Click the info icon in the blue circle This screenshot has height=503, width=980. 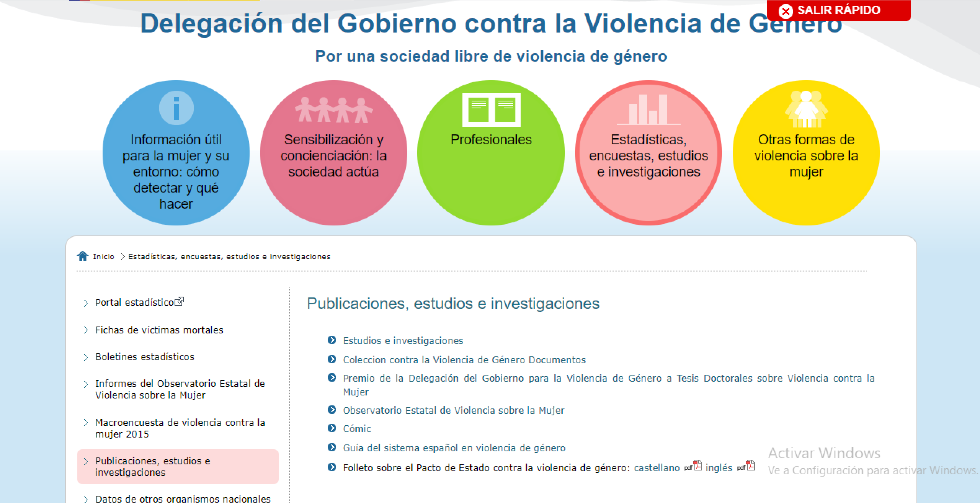point(176,108)
